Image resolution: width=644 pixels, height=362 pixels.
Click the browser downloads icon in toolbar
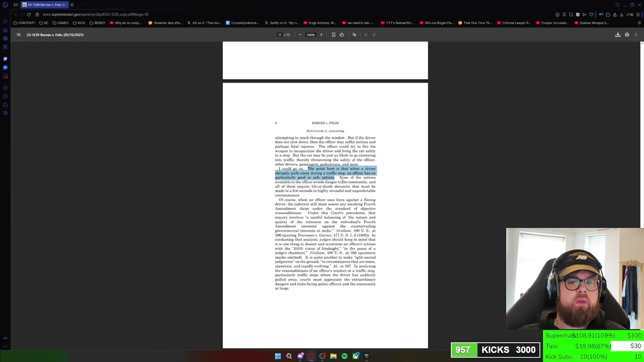(x=621, y=15)
